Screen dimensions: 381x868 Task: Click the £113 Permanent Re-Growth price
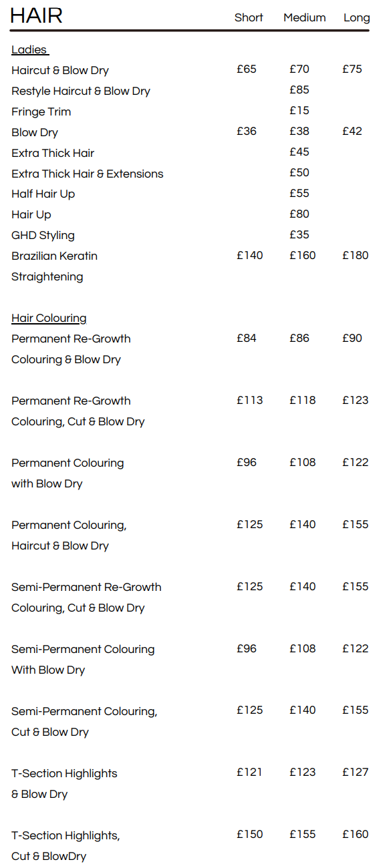pos(250,400)
